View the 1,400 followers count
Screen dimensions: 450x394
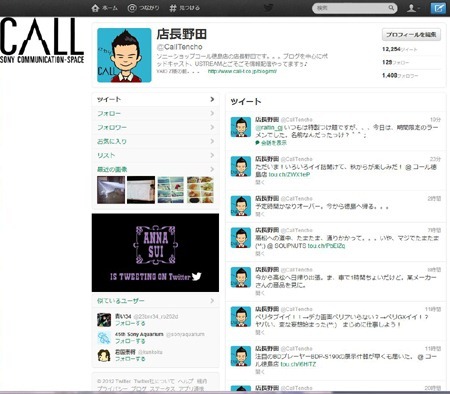coord(400,76)
